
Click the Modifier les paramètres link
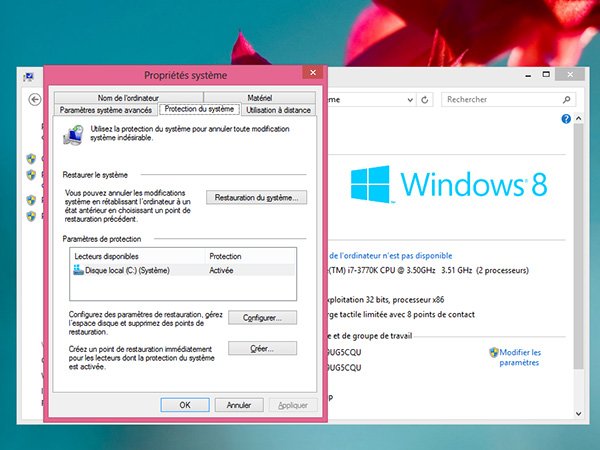(x=520, y=357)
